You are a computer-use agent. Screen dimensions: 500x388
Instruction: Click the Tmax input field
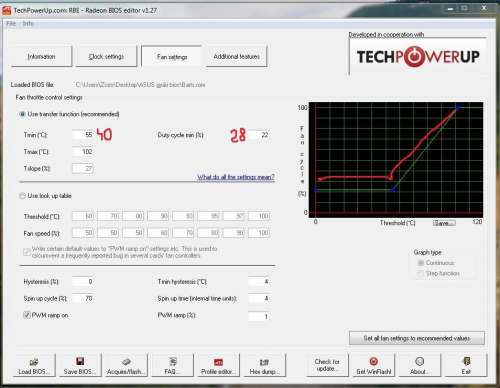point(83,152)
